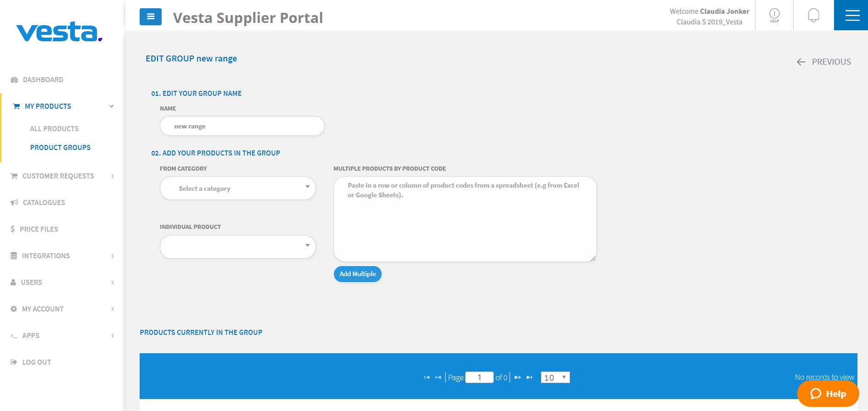
Task: Open the top-right blue menu icon
Action: coord(851,15)
